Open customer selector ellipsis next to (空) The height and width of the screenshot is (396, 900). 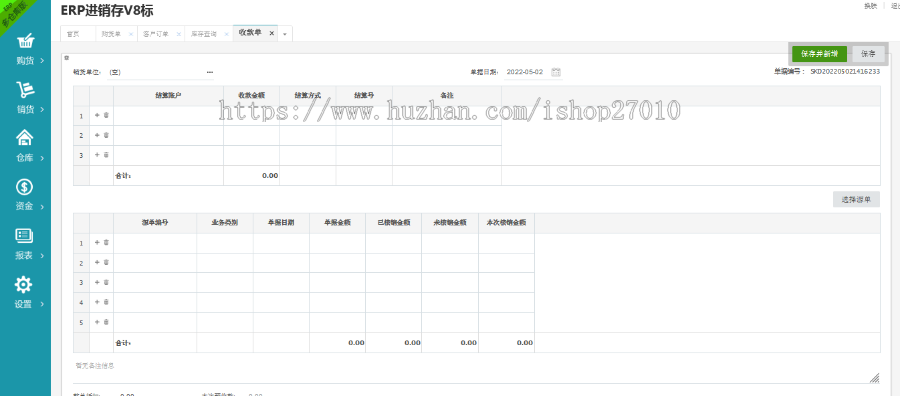click(x=210, y=72)
